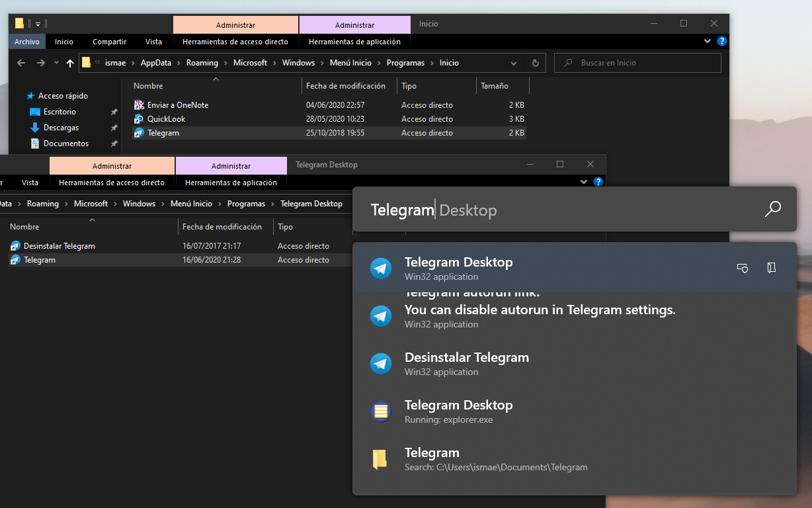Select Escritorio in navigation pane
The height and width of the screenshot is (508, 812).
click(60, 112)
